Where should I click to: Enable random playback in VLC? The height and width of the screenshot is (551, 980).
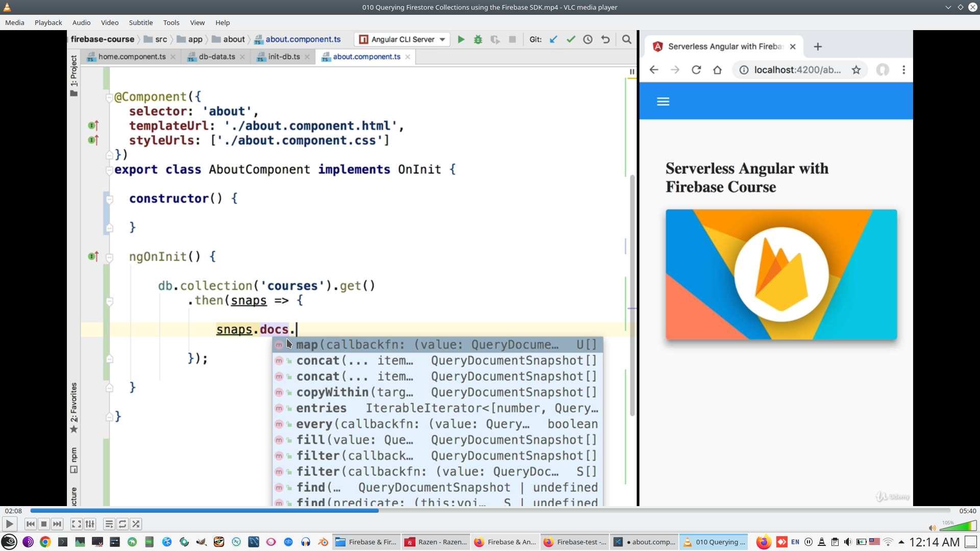pyautogui.click(x=136, y=524)
